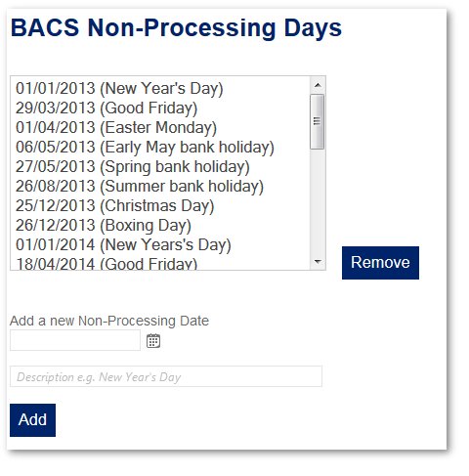
Task: Click the list scrollbar up arrow
Action: 318,85
